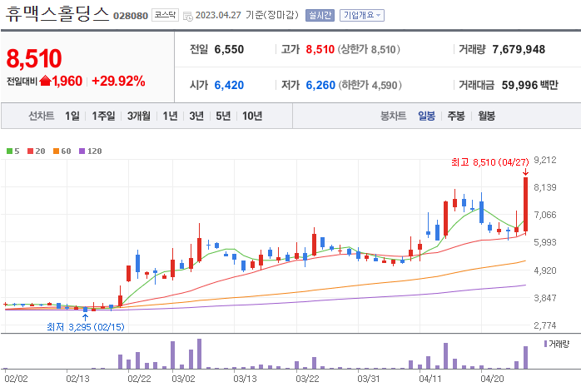
Task: Click the 최고 8,510 (04/27) chart label
Action: (x=489, y=162)
